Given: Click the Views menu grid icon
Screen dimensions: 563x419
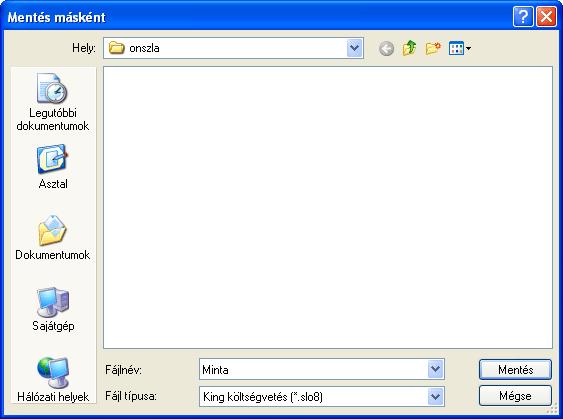Looking at the screenshot, I should click(x=456, y=48).
